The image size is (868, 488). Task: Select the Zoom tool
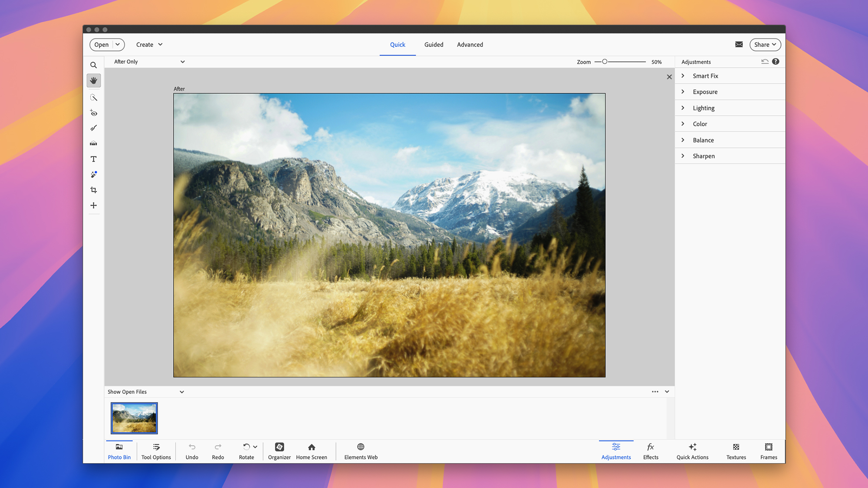93,65
